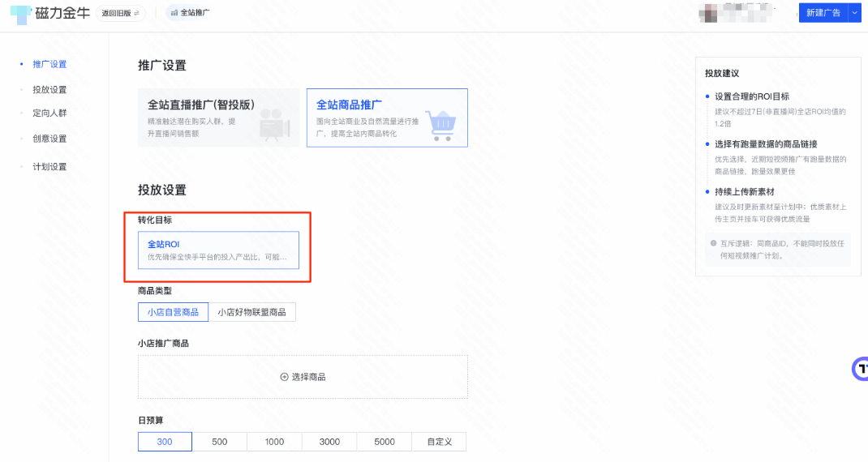Screen dimensions: 868x462
Task: Click the 小店推广商品 label
Action: (163, 343)
